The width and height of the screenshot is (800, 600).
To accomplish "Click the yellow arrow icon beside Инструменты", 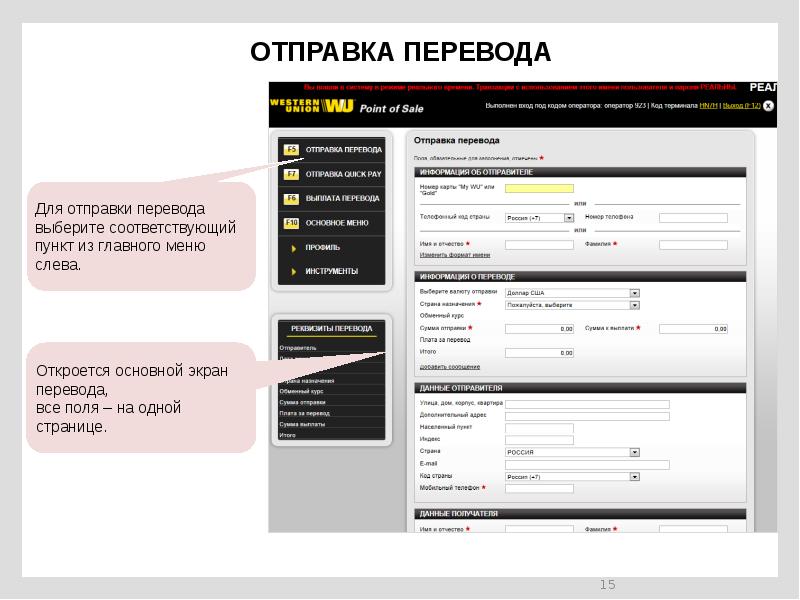I will click(x=293, y=271).
